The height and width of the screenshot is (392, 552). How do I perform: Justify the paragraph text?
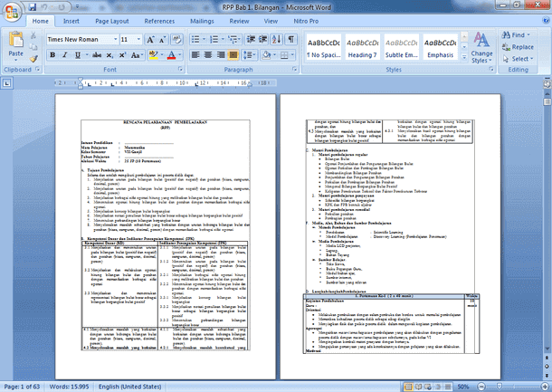(x=233, y=54)
